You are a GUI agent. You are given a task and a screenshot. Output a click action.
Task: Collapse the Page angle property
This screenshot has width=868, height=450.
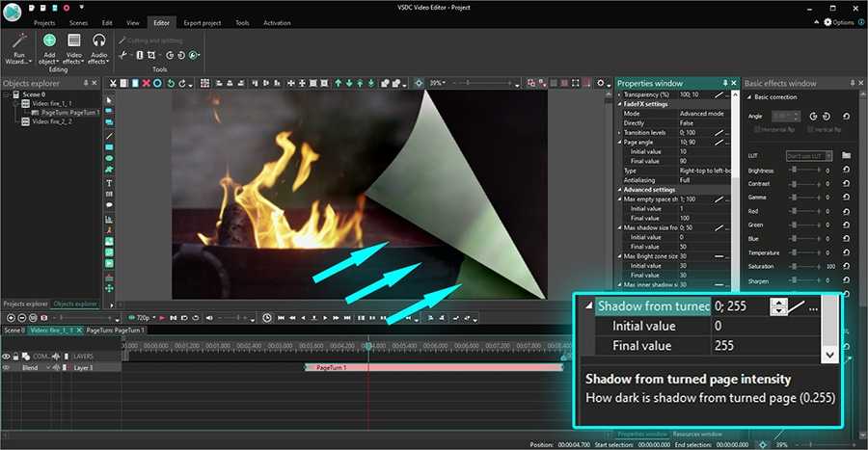pyautogui.click(x=619, y=142)
